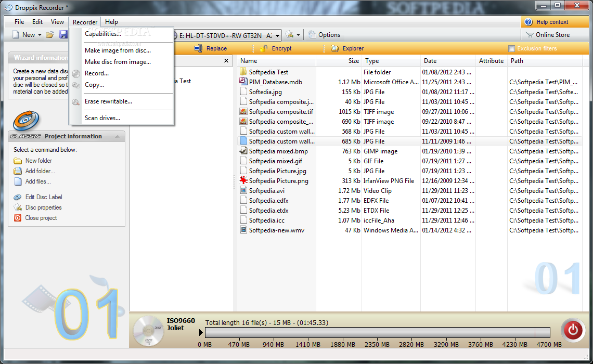Click the Softpedia Test folder icon

(243, 71)
